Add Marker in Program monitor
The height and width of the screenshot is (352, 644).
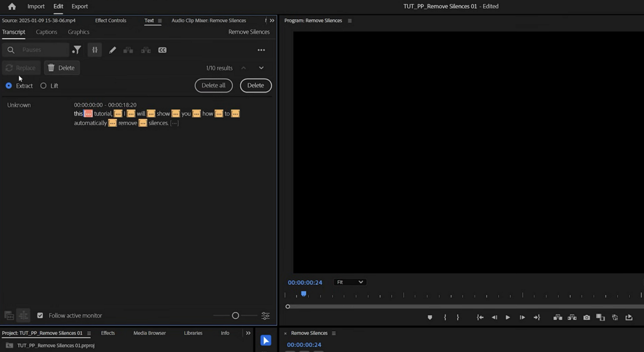(430, 317)
